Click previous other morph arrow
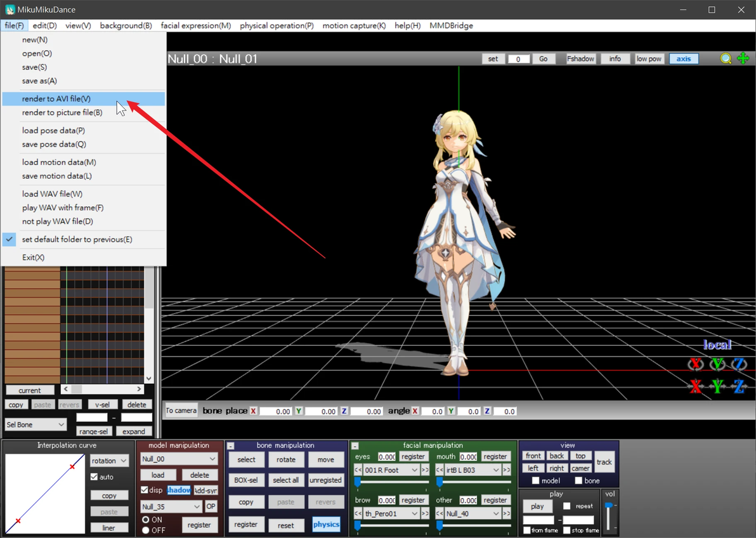The width and height of the screenshot is (756, 538). [x=440, y=513]
